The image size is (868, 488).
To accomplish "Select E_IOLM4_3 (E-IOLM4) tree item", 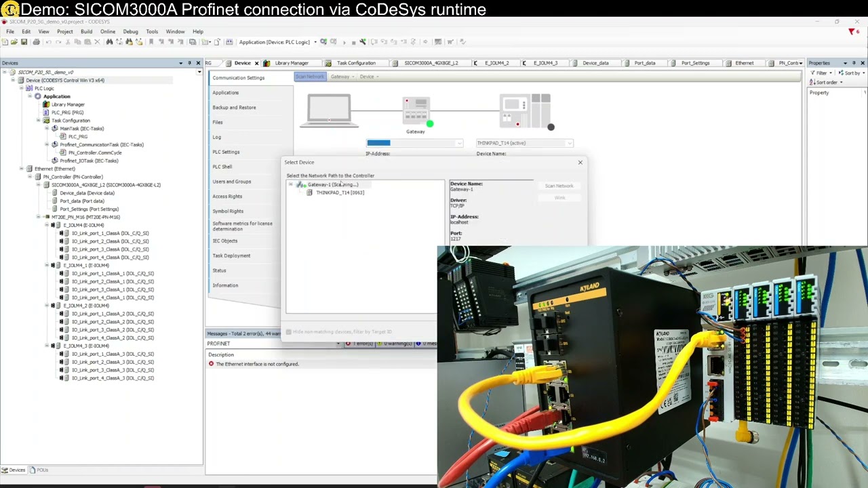I will click(x=86, y=346).
